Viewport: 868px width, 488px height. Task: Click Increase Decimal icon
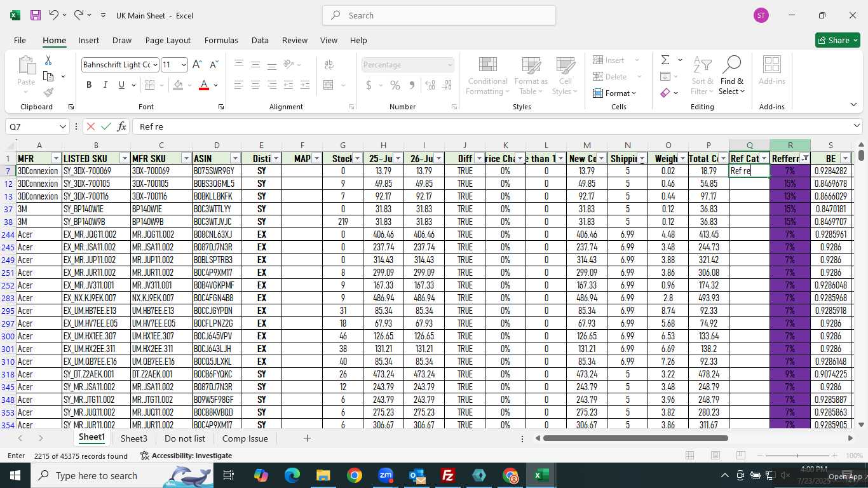[x=430, y=85]
